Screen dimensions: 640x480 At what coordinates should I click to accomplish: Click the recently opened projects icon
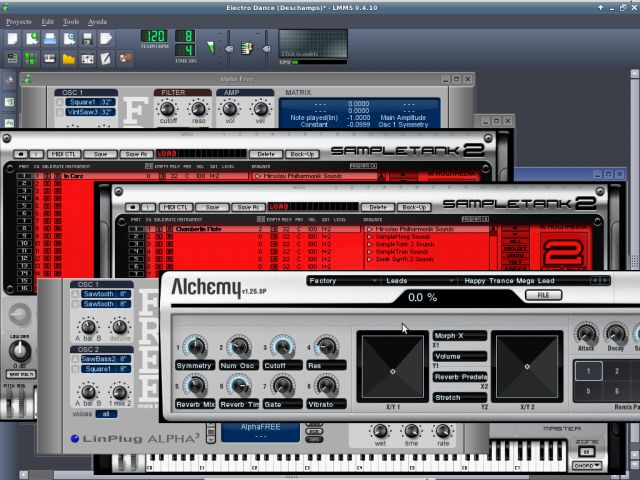coord(69,39)
